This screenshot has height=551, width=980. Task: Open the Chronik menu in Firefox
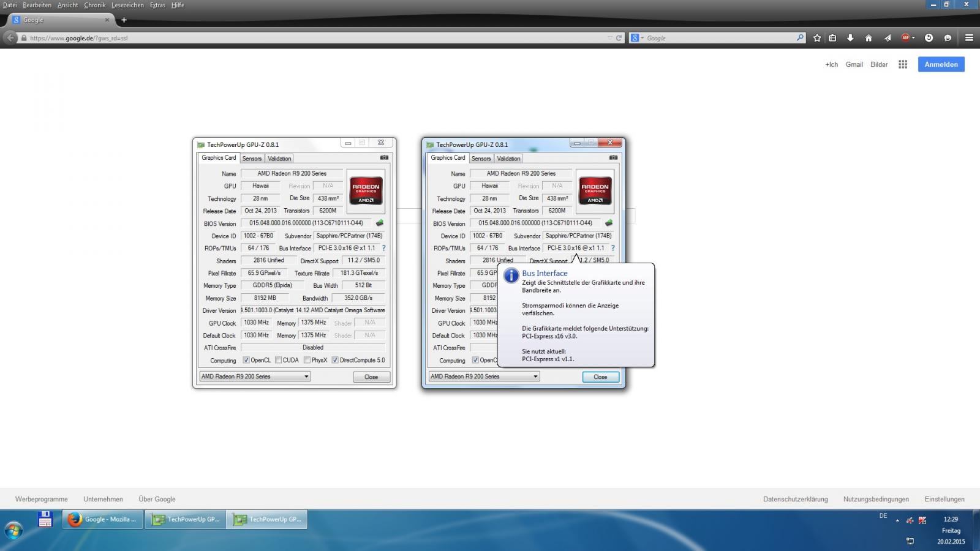click(95, 5)
